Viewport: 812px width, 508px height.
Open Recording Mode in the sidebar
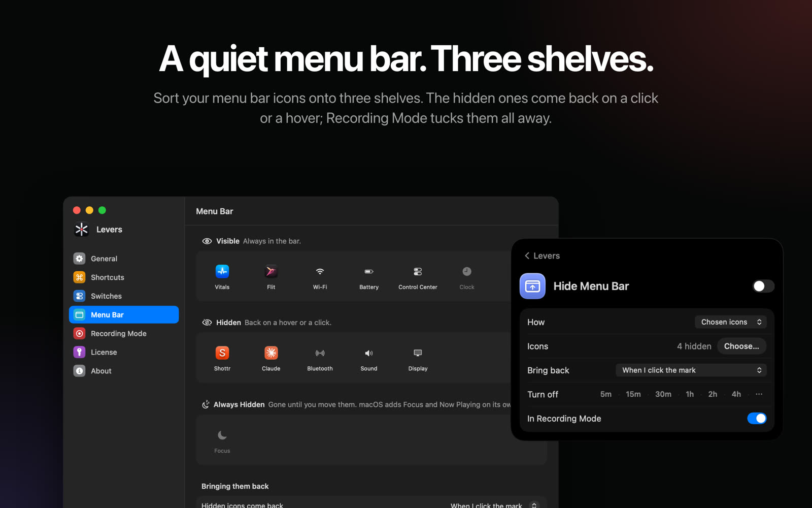tap(124, 334)
